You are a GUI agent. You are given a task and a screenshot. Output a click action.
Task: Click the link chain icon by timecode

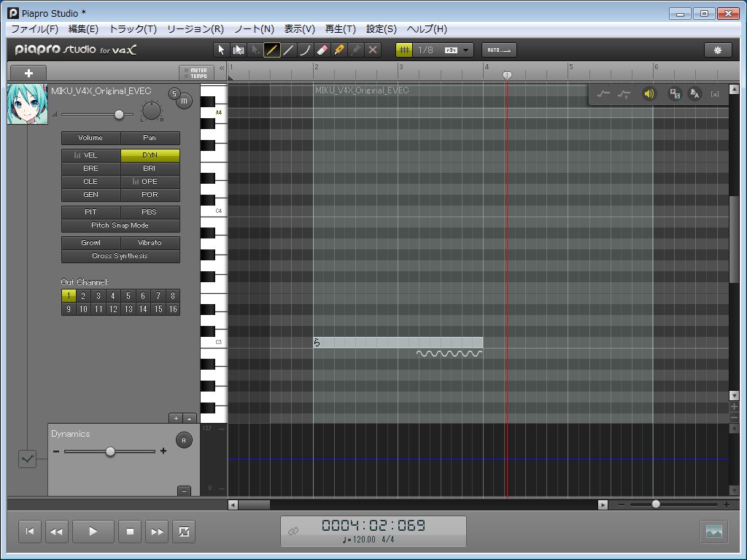click(293, 531)
